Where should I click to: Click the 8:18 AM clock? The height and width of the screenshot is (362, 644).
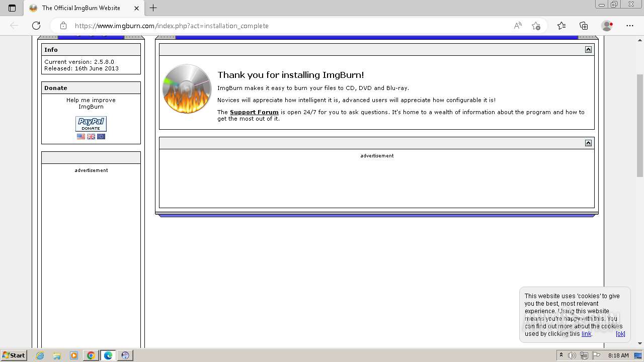[618, 355]
